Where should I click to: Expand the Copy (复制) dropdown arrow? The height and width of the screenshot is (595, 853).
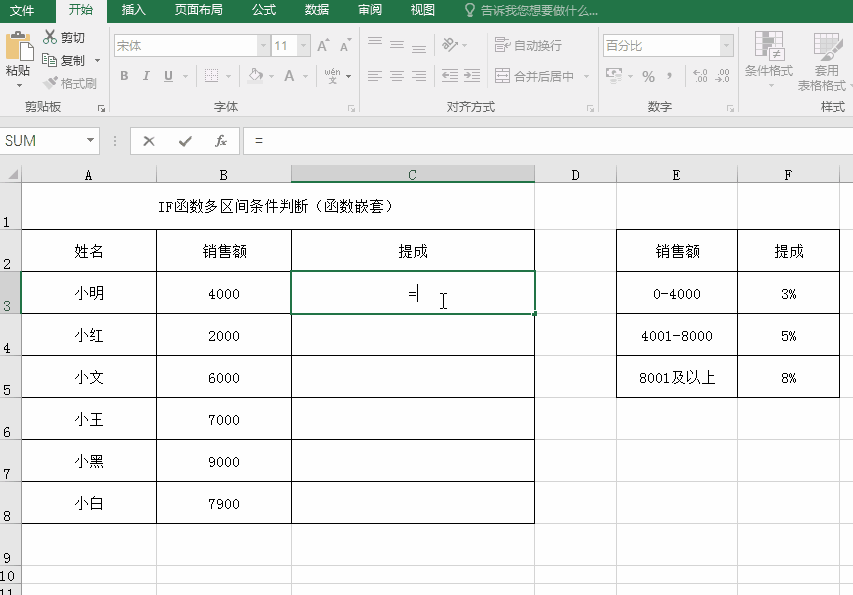pyautogui.click(x=97, y=60)
